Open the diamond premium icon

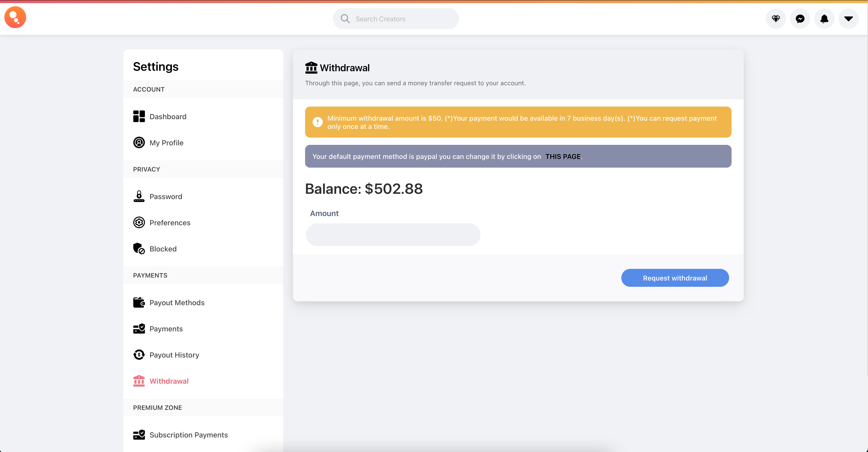(x=776, y=19)
